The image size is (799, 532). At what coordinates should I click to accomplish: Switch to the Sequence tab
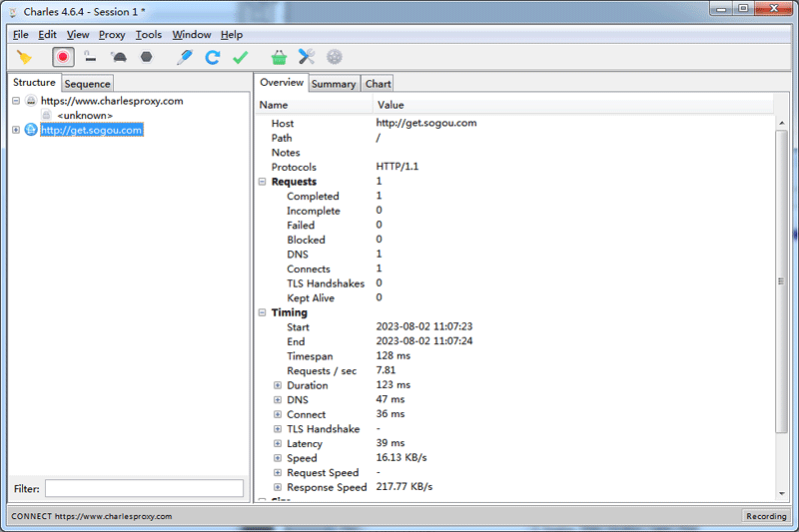point(87,84)
